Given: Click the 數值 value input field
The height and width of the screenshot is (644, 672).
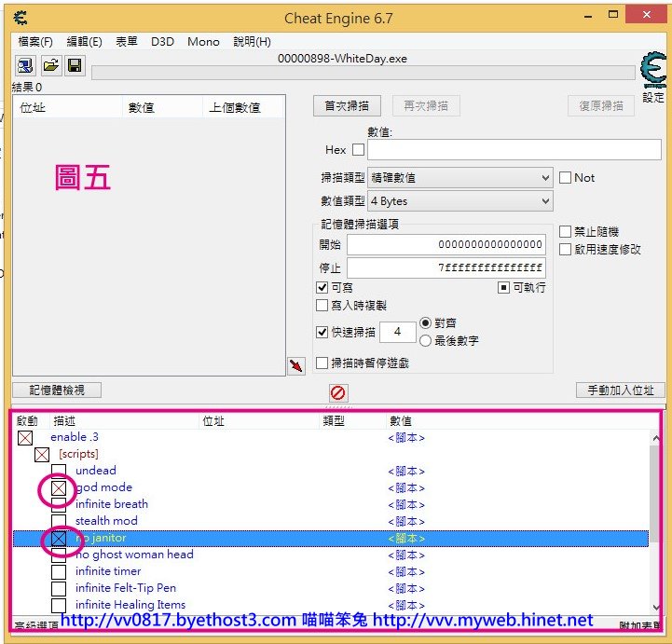Looking at the screenshot, I should pyautogui.click(x=514, y=149).
